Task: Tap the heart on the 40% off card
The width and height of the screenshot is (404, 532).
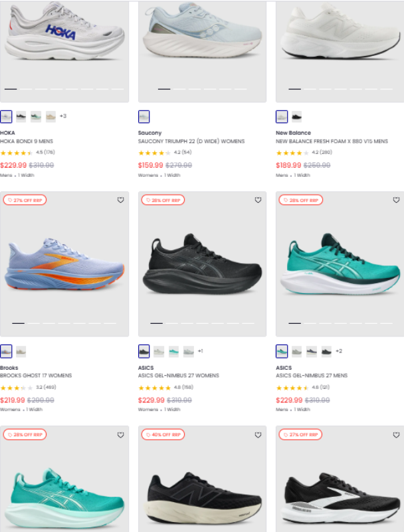Action: [x=258, y=435]
